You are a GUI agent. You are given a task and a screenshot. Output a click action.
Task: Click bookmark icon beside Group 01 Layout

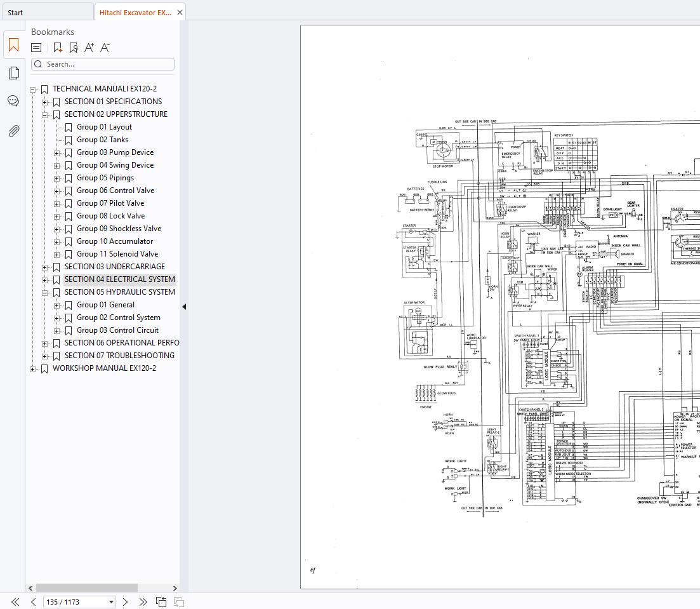coord(69,128)
